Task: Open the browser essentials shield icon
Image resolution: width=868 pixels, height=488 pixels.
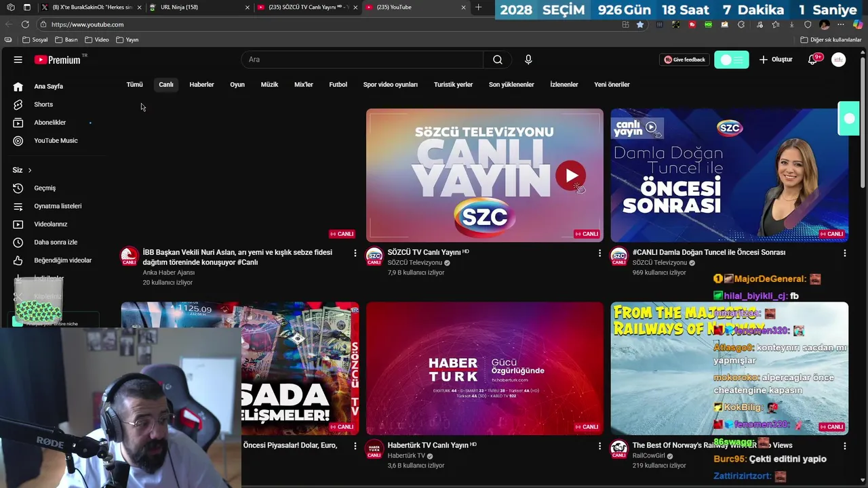Action: coord(808,24)
